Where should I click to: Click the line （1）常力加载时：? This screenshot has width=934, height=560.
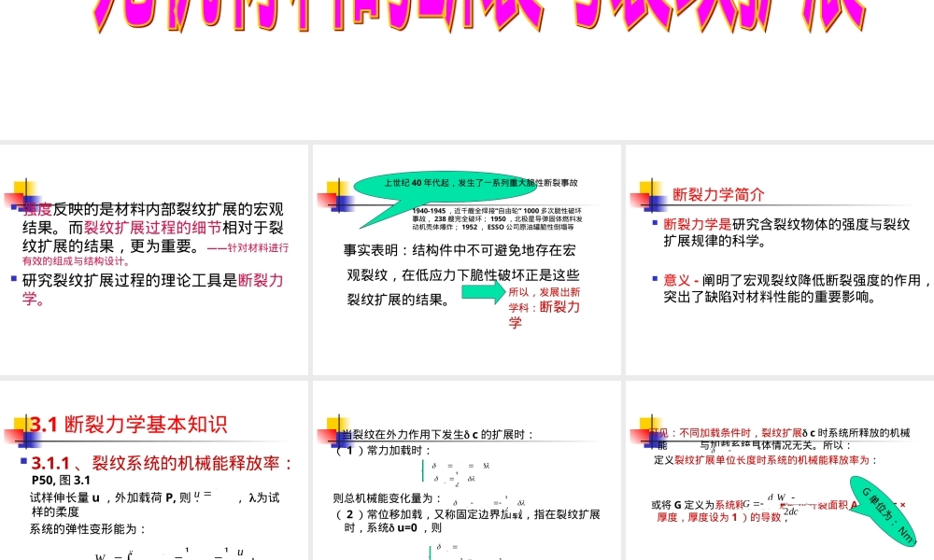coord(383,450)
